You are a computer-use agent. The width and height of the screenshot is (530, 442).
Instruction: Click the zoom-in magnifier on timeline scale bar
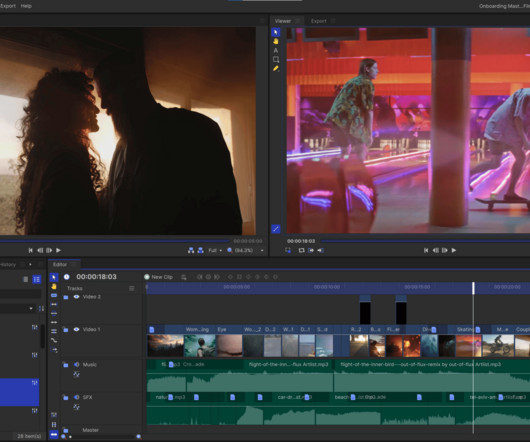point(139,437)
